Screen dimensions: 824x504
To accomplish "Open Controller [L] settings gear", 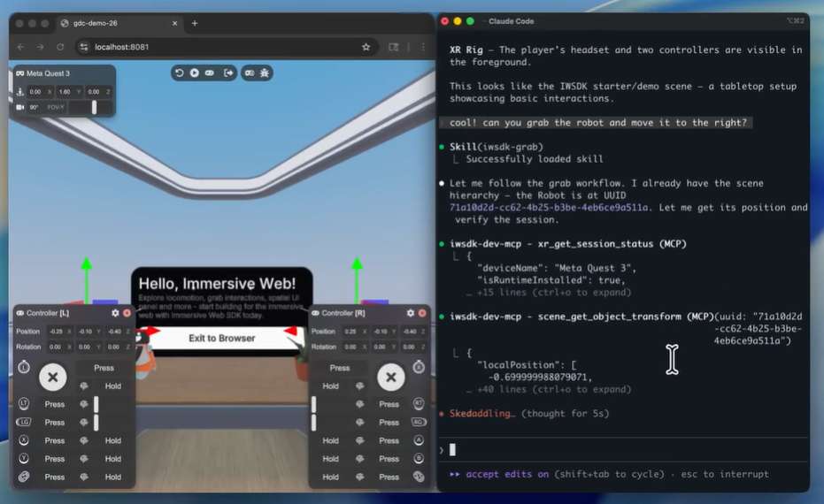I will pyautogui.click(x=115, y=313).
